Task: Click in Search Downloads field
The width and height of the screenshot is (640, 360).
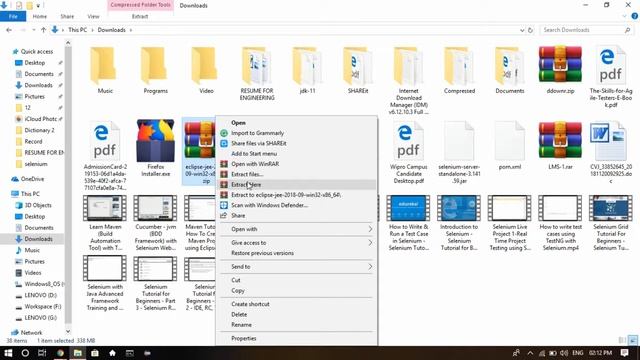Action: pos(586,30)
